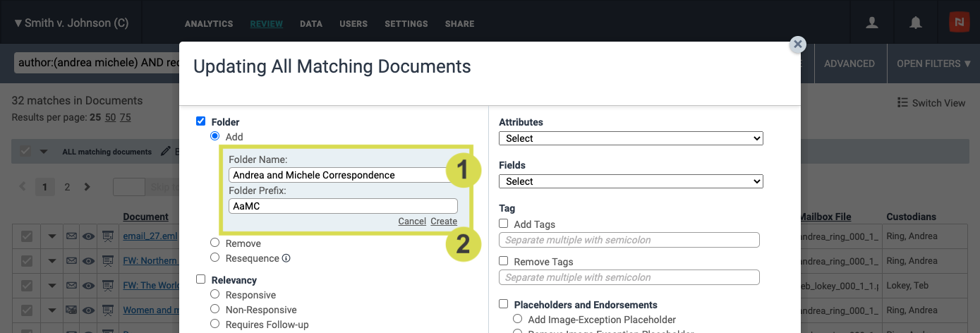Go to previous results page arrow
The height and width of the screenshot is (333, 980).
(23, 187)
